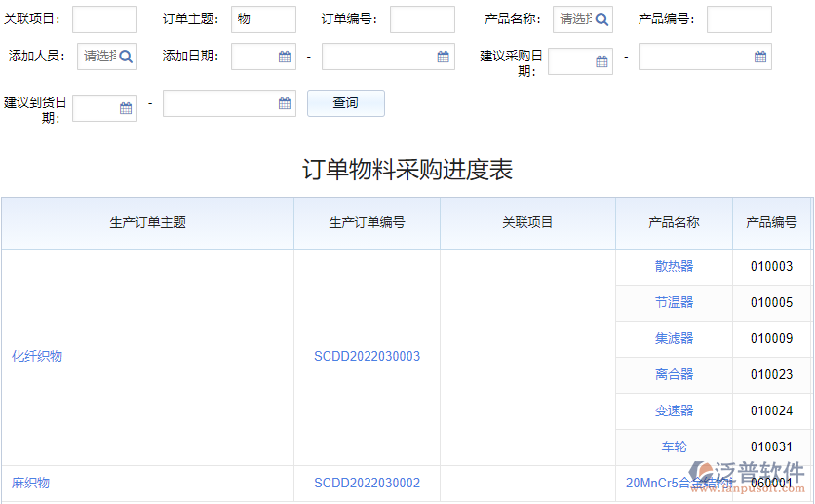Click the 关联项目 column header

tap(527, 223)
